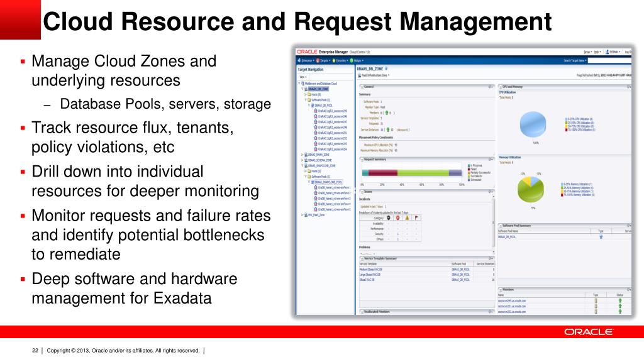Click the up status arrow for ssoracvm245

pyautogui.click(x=620, y=301)
